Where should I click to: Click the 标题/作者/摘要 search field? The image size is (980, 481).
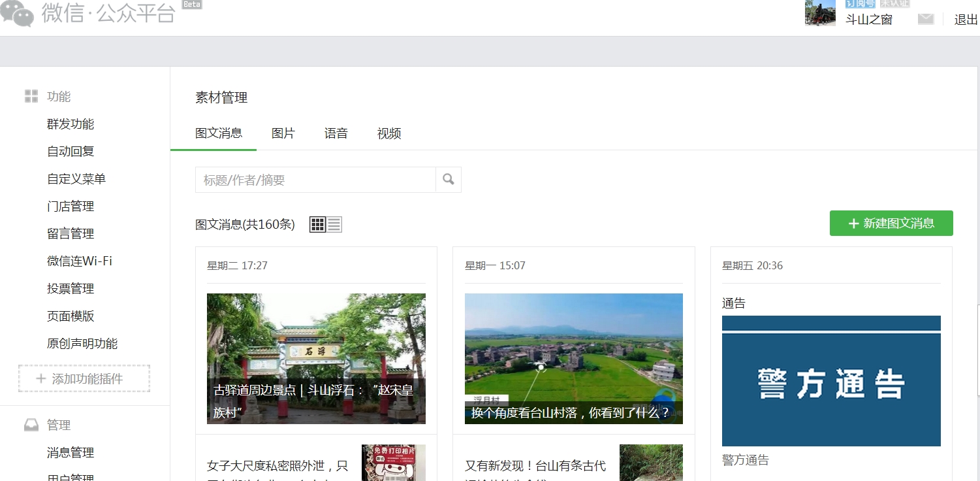pyautogui.click(x=315, y=180)
